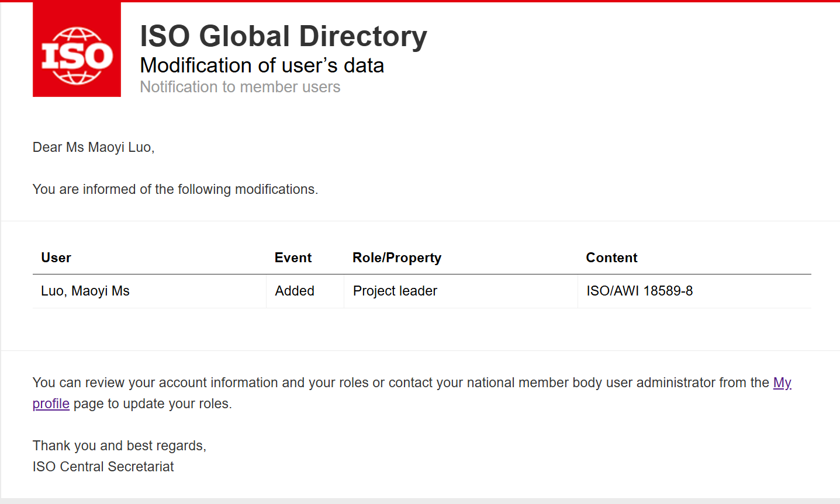Click the red ISO globe logo
This screenshot has height=504, width=840.
(77, 50)
